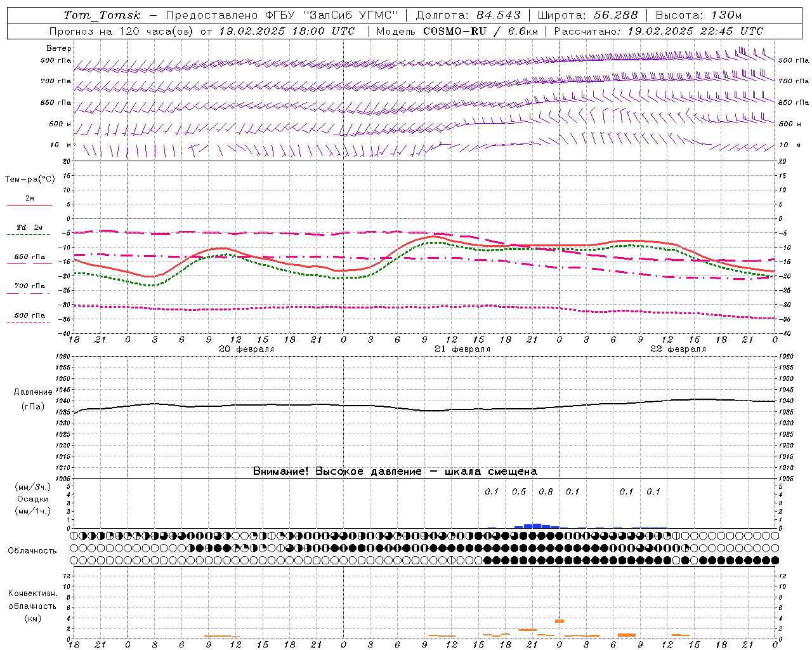Image resolution: width=812 pixels, height=650 pixels.
Task: Click the "Долгота: 84.543" longitude value
Action: tap(468, 15)
